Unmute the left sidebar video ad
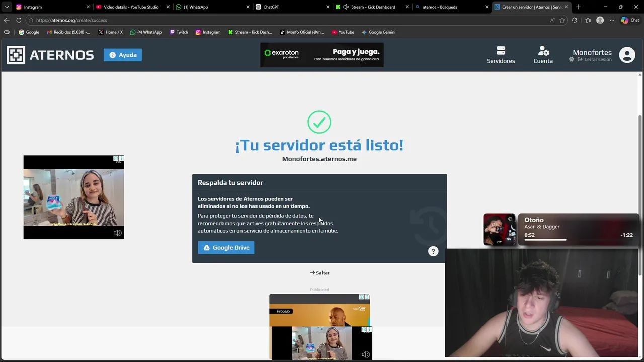 (x=117, y=233)
